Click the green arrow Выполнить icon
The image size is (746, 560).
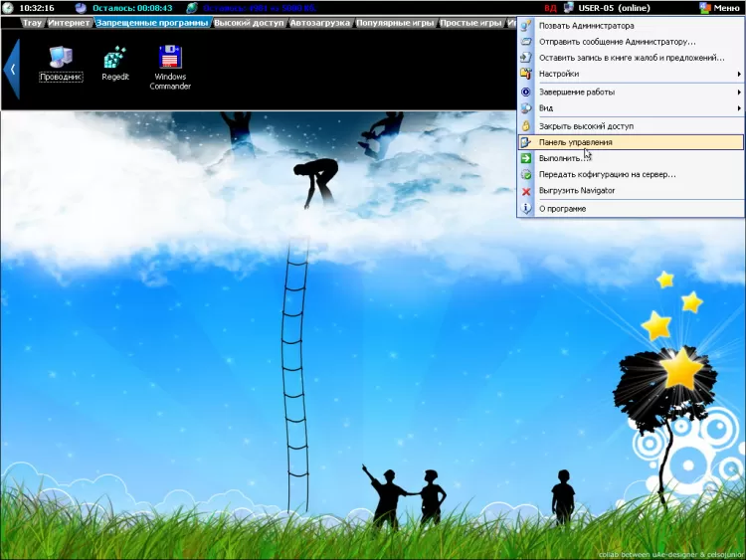click(526, 158)
